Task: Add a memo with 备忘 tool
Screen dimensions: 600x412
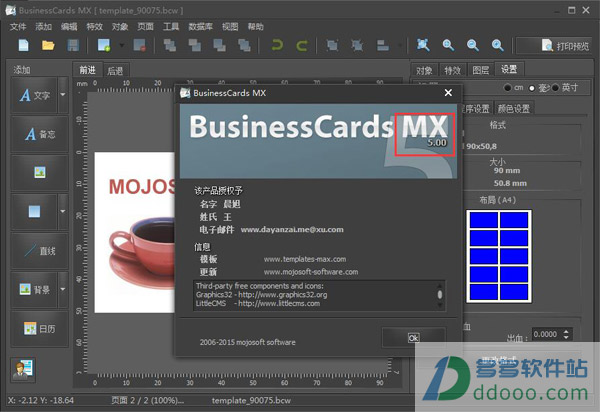Action: 40,134
